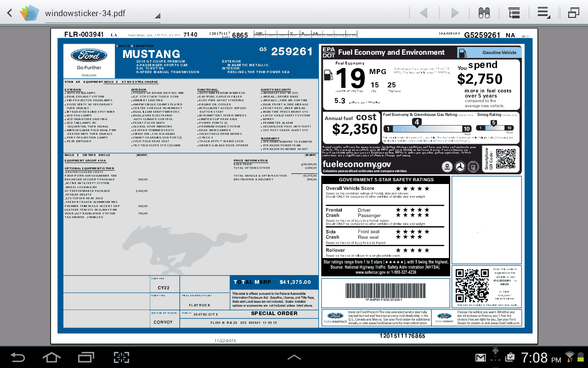
Task: Tap the briefcase checkmark notification icon
Action: coord(509,357)
